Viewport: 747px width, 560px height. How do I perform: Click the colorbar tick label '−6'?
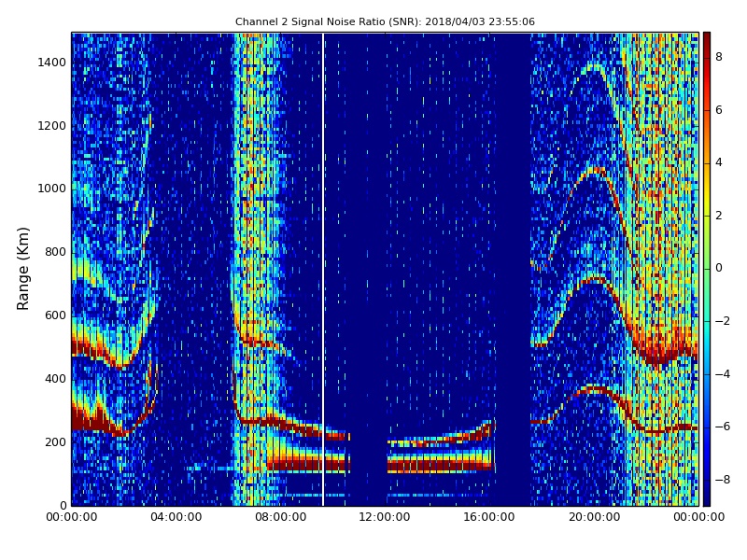723,427
